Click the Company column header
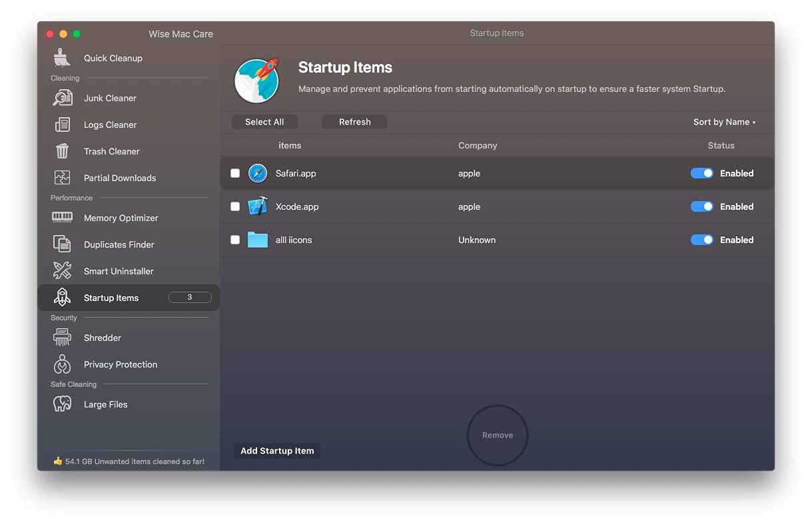812x524 pixels. [478, 145]
